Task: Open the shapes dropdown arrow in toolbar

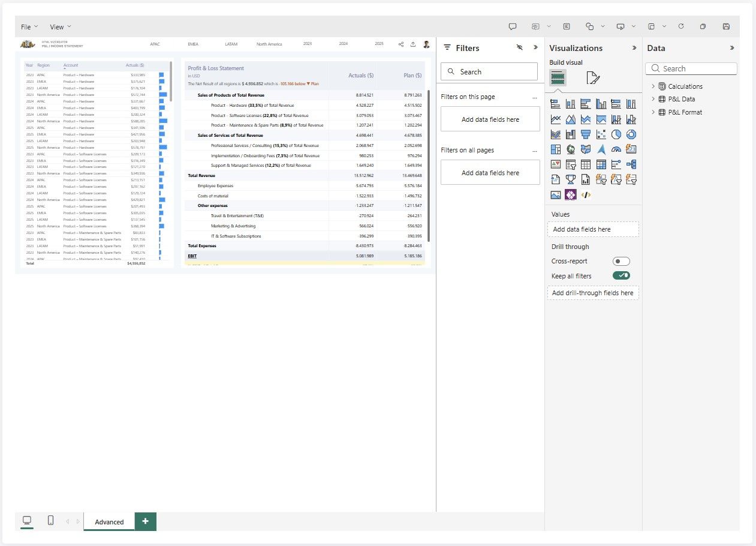Action: coord(603,26)
